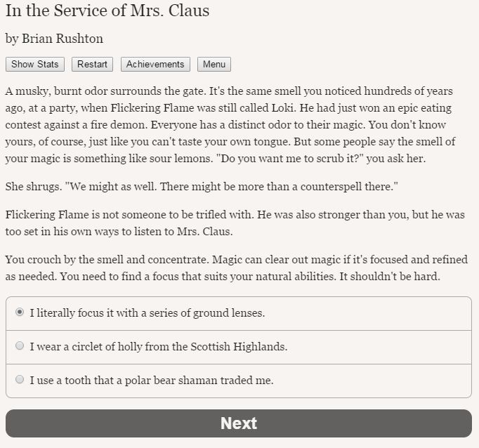Pick the polar bear tooth radio button
The height and width of the screenshot is (448, 479).
pos(20,379)
